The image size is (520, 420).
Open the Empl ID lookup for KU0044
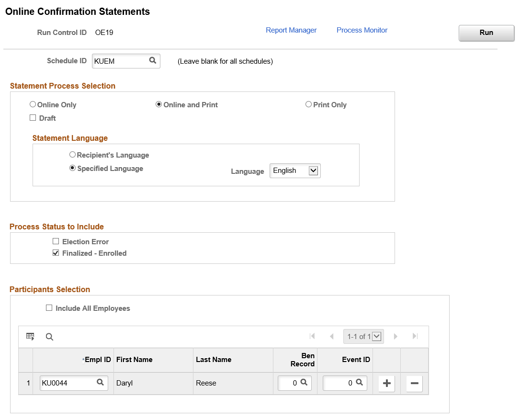click(100, 382)
